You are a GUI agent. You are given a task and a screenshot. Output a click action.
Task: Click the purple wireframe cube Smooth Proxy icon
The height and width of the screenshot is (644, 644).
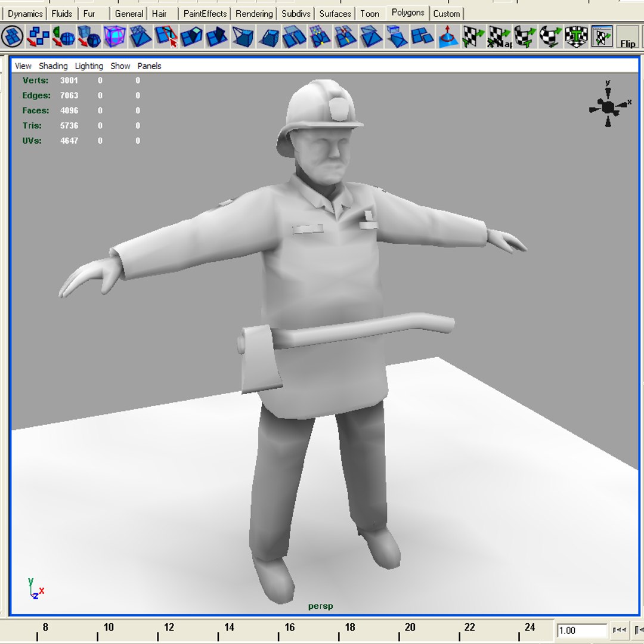[114, 36]
